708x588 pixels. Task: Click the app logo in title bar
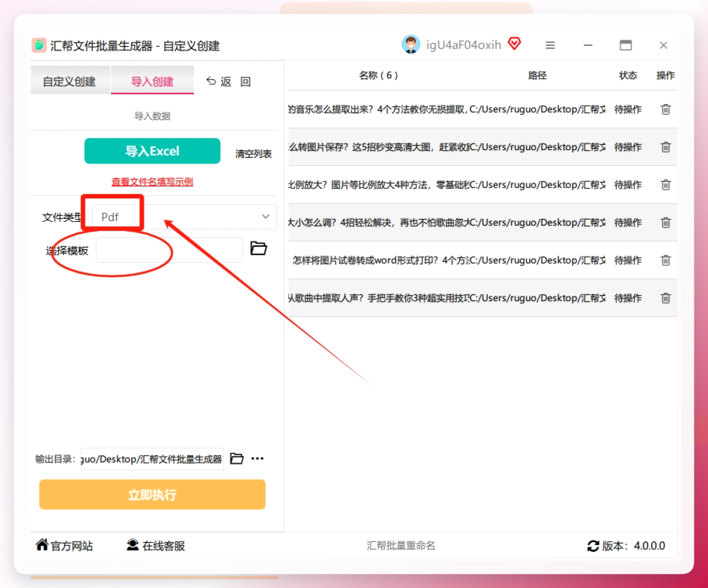tap(39, 45)
